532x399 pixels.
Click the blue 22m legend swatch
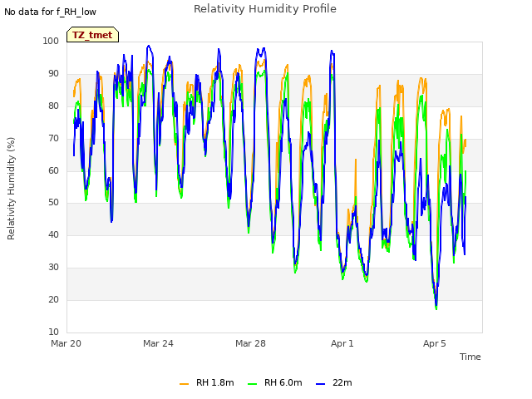(320, 383)
